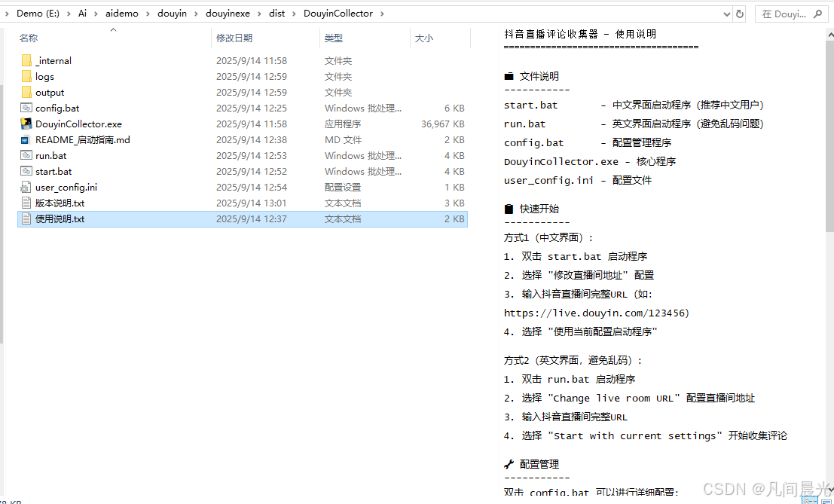Expand the chevron after the douyin breadcrumb
Screen dimensions: 834x504
[197, 14]
